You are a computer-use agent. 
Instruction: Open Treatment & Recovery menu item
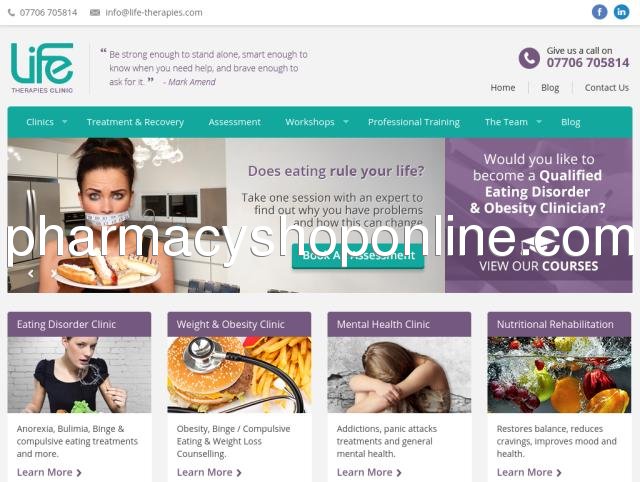pyautogui.click(x=135, y=122)
